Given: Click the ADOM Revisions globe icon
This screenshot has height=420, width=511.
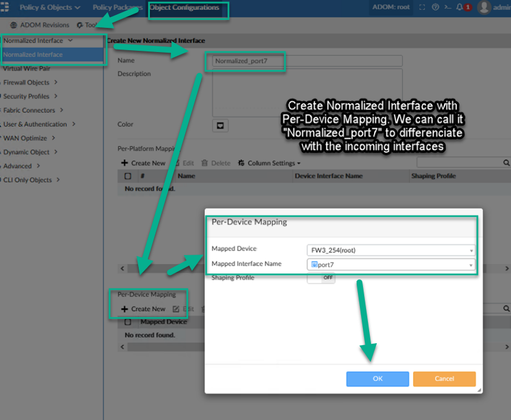Looking at the screenshot, I should tap(14, 25).
